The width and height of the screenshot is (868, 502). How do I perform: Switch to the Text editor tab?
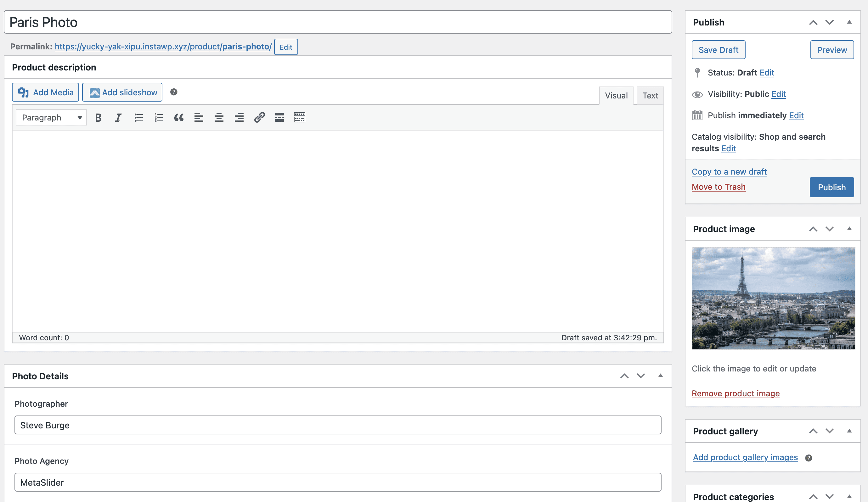[x=650, y=96]
